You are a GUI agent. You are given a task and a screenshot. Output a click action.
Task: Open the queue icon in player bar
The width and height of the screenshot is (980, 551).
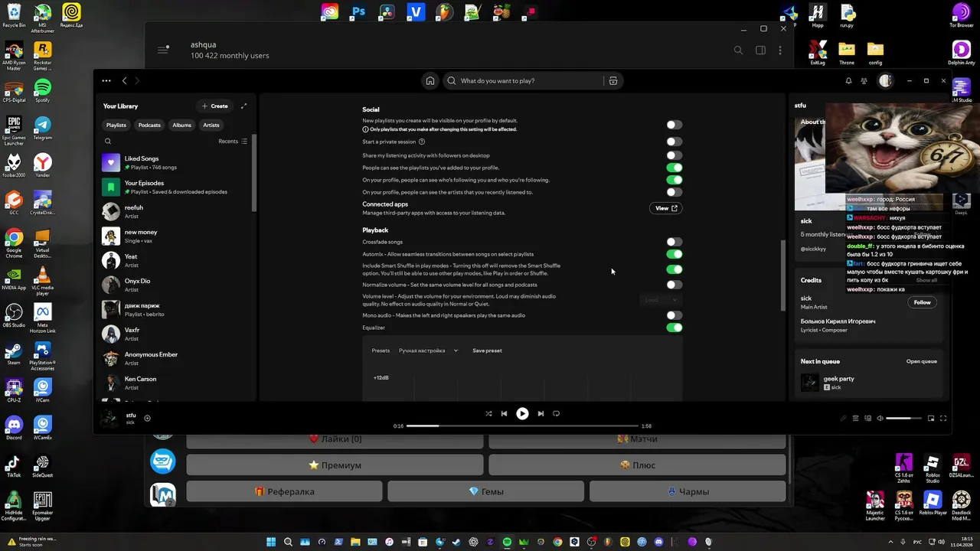click(x=855, y=418)
